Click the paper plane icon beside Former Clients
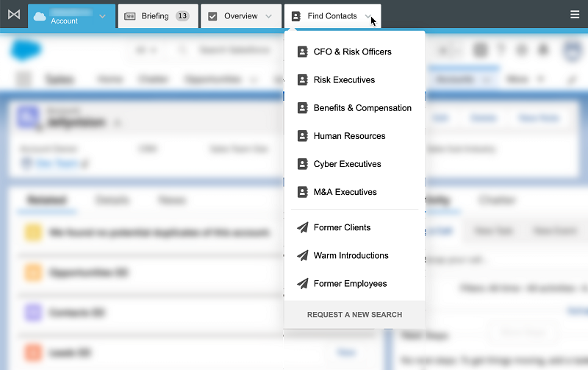 [x=303, y=227]
